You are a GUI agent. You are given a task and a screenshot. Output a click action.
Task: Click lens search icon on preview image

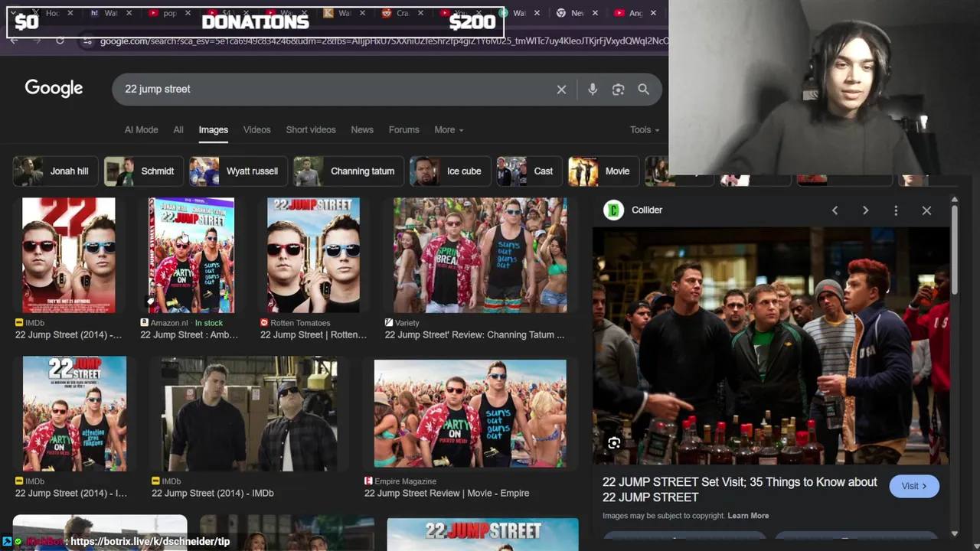pos(614,443)
